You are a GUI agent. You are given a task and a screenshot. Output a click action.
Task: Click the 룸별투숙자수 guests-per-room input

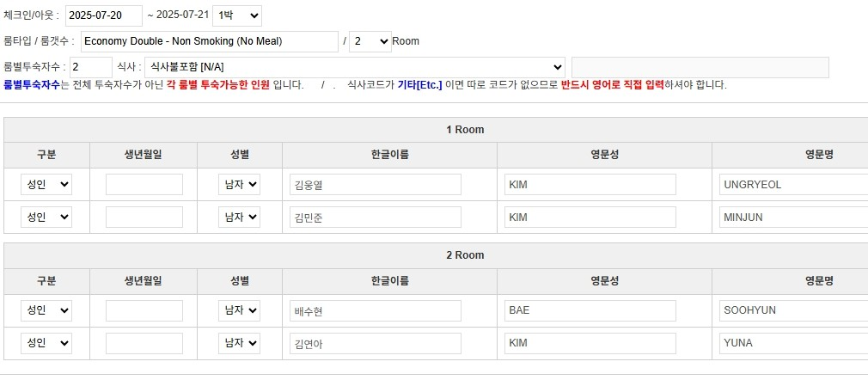point(90,67)
